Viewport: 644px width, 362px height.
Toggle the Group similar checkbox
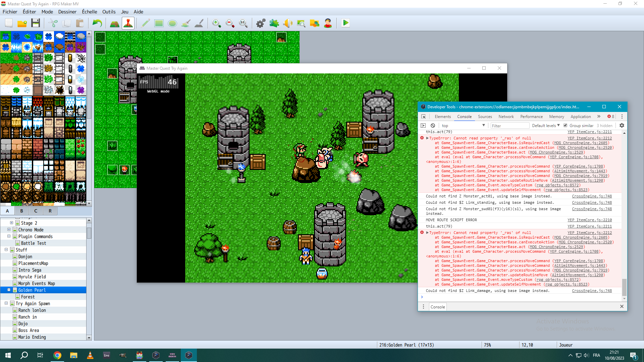pyautogui.click(x=565, y=125)
